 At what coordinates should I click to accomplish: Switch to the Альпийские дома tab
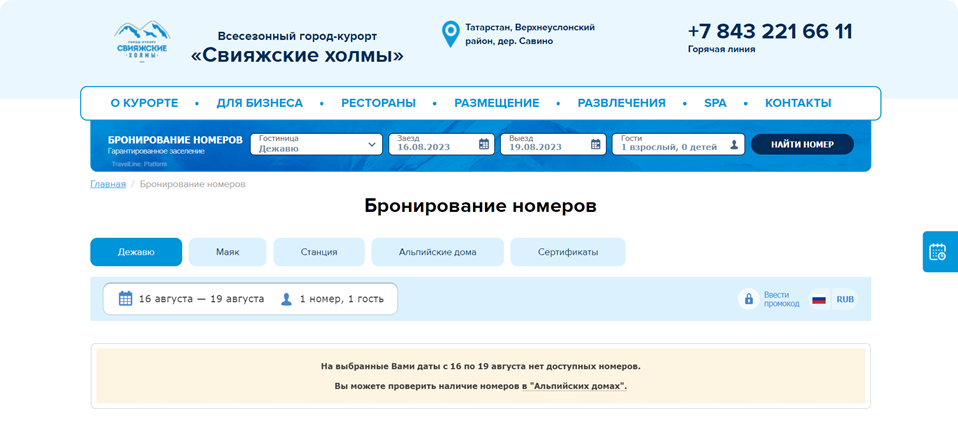coord(437,252)
